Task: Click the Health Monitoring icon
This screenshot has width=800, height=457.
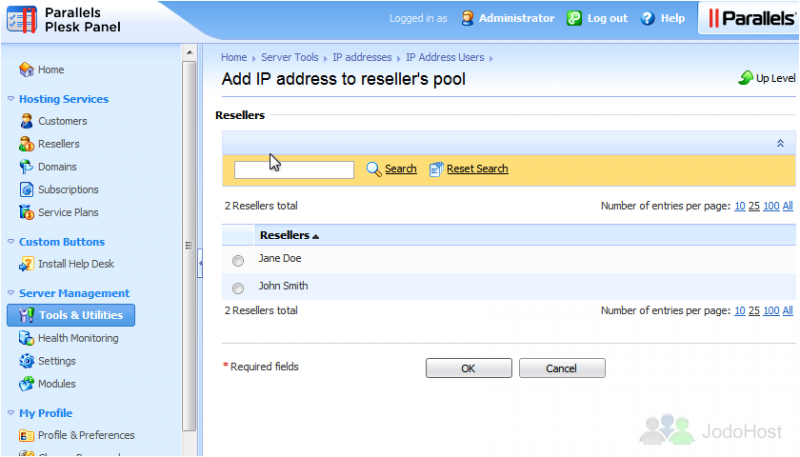Action: click(27, 338)
